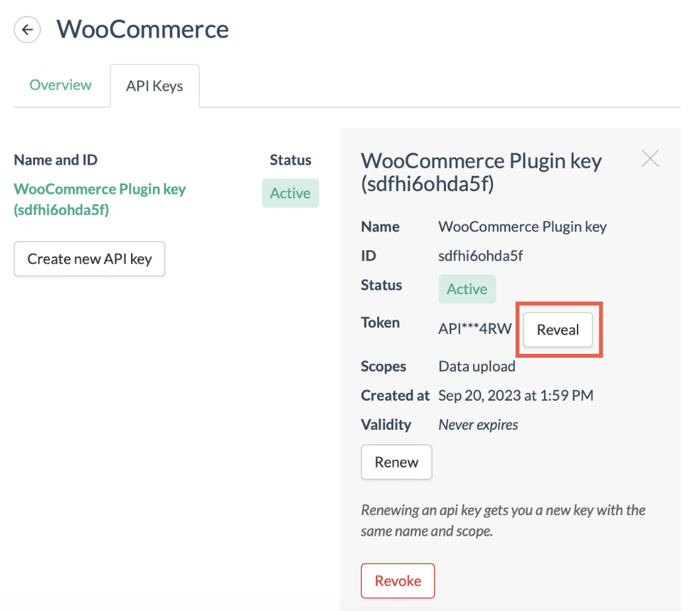Viewport: 700px width, 611px height.
Task: Click the Never expires validity text
Action: (478, 425)
